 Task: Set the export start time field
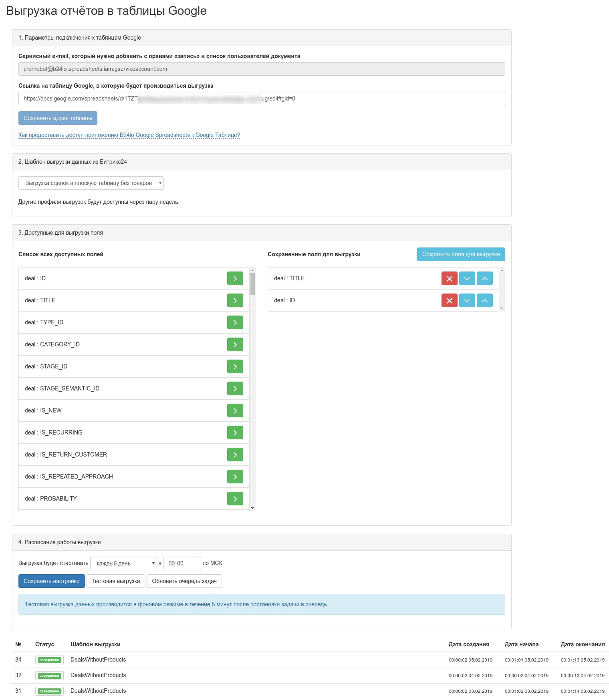[182, 563]
